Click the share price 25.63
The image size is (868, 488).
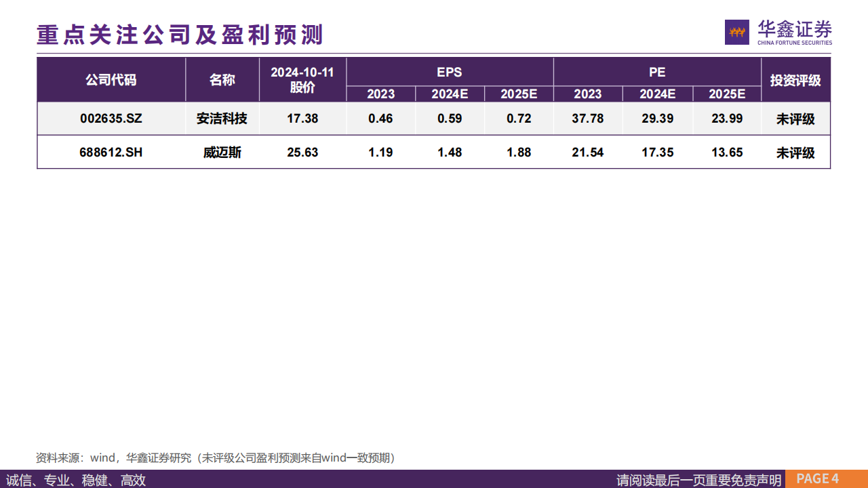click(x=302, y=152)
